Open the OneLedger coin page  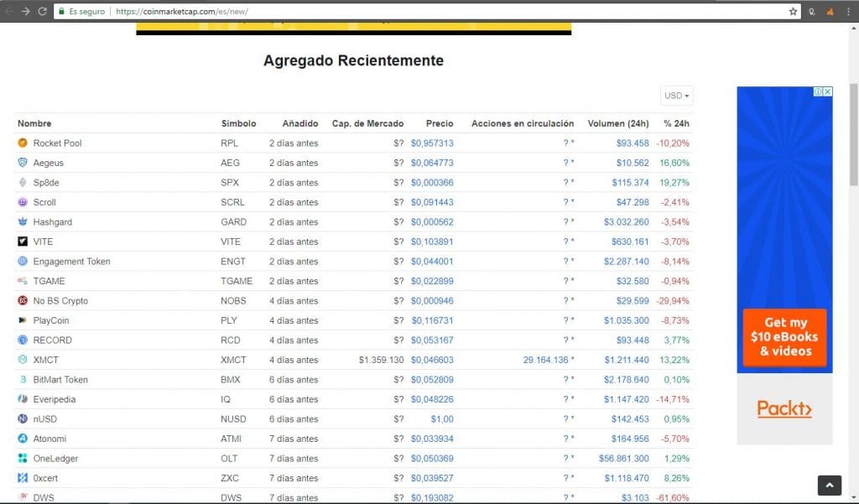point(55,459)
